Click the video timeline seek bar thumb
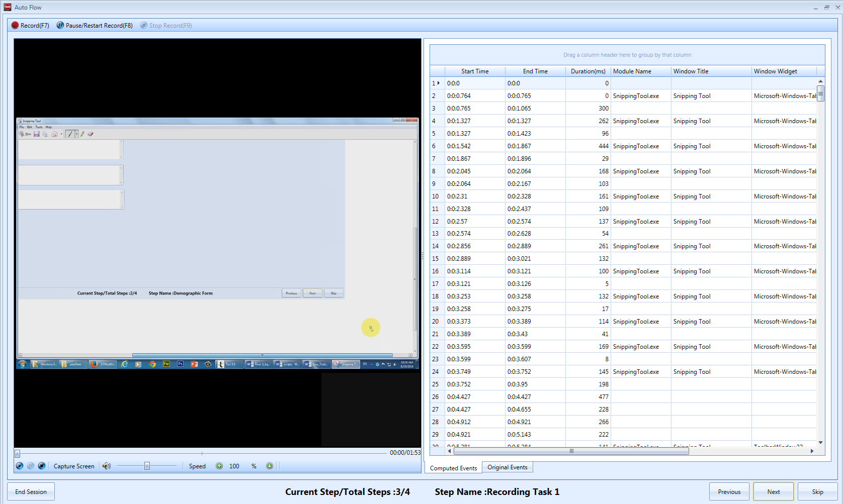Viewport: 843px width, 504px height. [x=18, y=453]
